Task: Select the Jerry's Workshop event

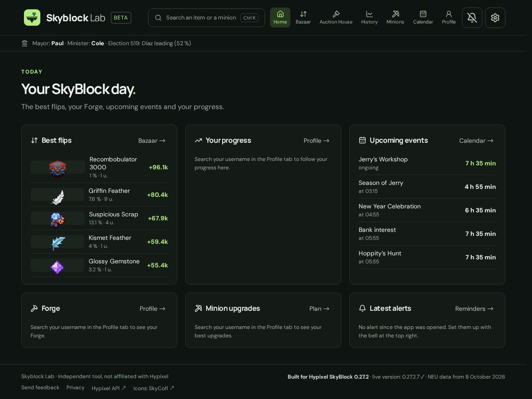Action: (427, 163)
